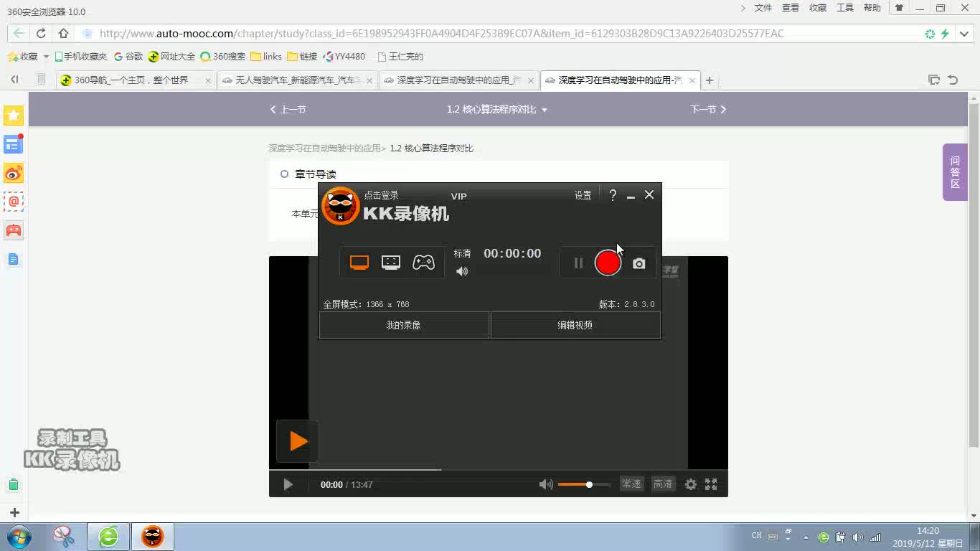
Task: Open 设置 in KK录像机
Action: coord(583,195)
